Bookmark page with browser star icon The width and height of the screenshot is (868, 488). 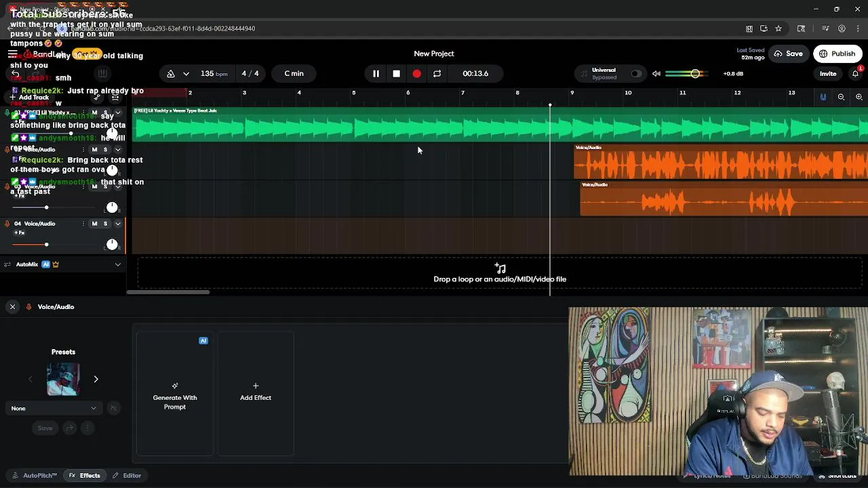(778, 28)
